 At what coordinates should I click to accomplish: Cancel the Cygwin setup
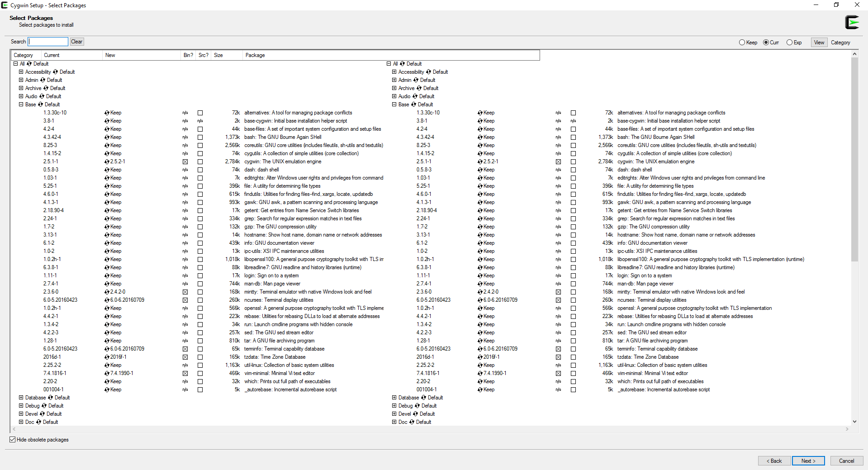point(847,461)
